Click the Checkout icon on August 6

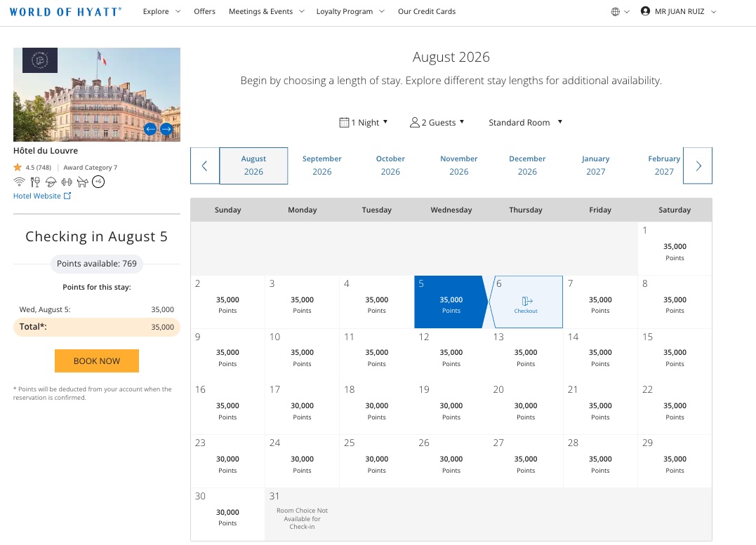click(x=527, y=301)
